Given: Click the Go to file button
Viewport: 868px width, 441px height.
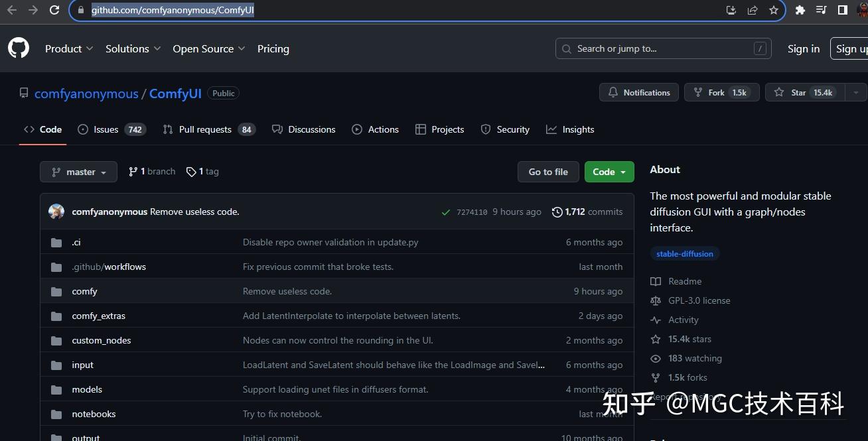Looking at the screenshot, I should [547, 171].
